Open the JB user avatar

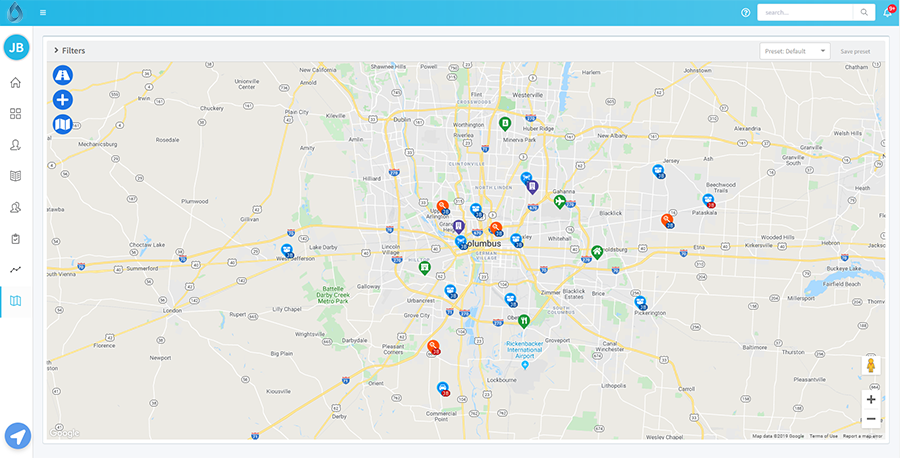pyautogui.click(x=17, y=48)
